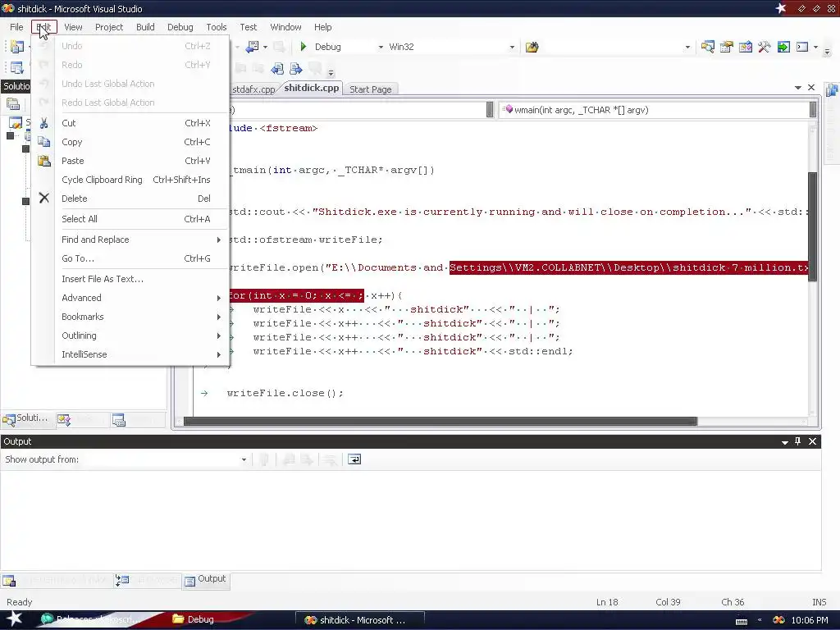The image size is (840, 630).
Task: Pin the Output window with the pushpin
Action: (x=797, y=441)
